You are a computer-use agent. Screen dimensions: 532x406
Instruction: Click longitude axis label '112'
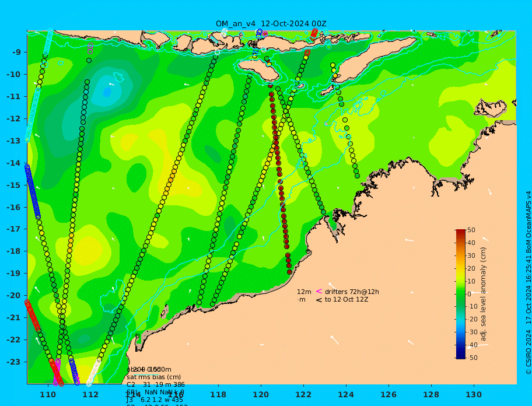click(90, 395)
